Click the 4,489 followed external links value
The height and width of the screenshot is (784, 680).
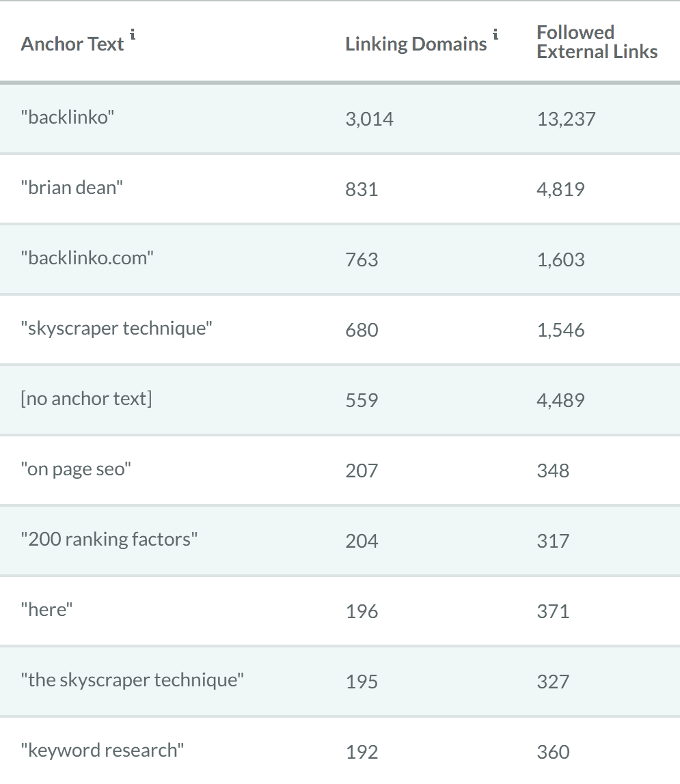[x=560, y=400]
